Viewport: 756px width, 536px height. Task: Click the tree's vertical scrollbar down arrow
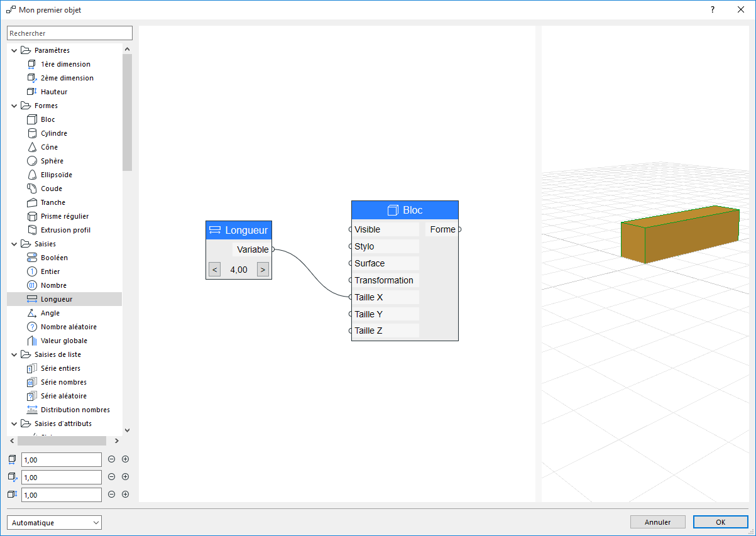point(128,430)
